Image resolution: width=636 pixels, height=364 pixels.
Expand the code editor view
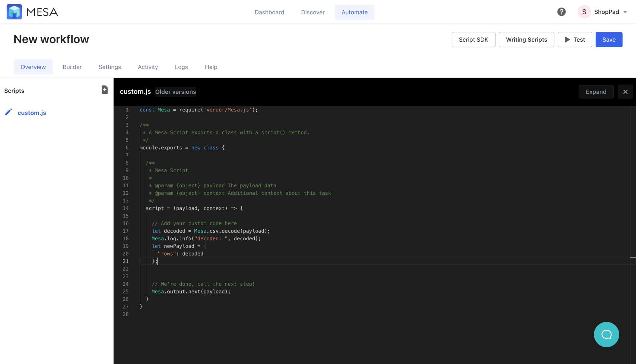pos(596,92)
